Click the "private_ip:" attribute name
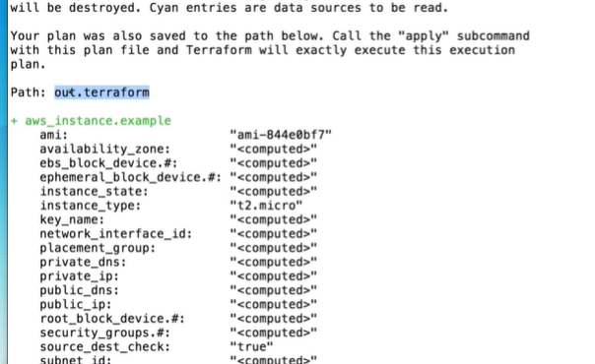 tap(80, 276)
